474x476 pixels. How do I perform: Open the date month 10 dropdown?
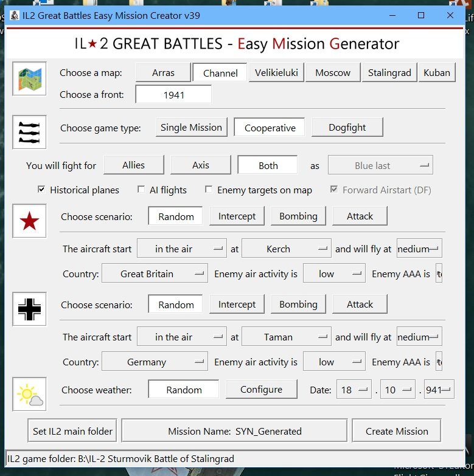point(398,389)
